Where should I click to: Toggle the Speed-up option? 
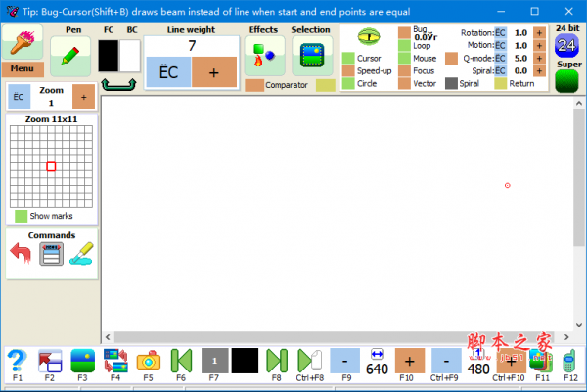coord(348,70)
